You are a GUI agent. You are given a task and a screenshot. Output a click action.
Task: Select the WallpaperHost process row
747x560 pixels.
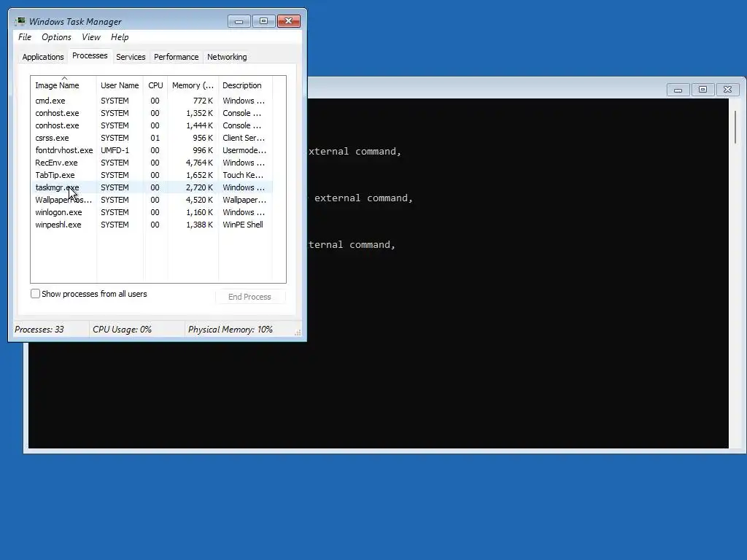152,200
